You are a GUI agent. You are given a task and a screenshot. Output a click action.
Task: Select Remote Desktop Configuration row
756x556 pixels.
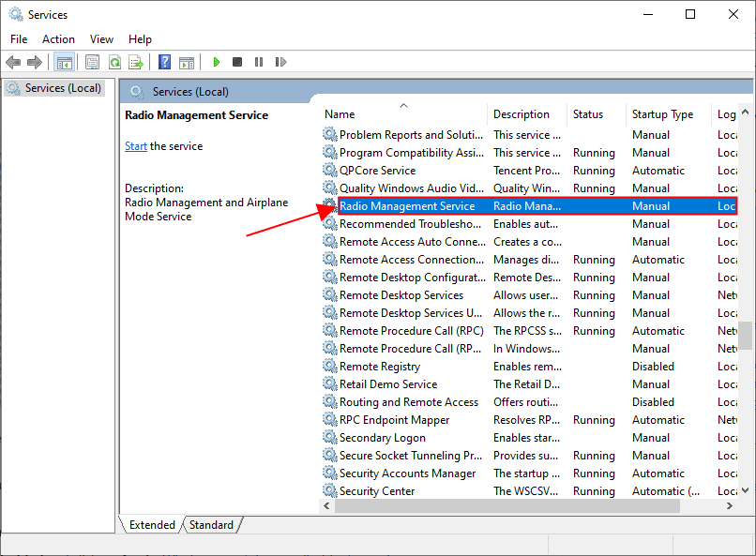[x=529, y=277]
